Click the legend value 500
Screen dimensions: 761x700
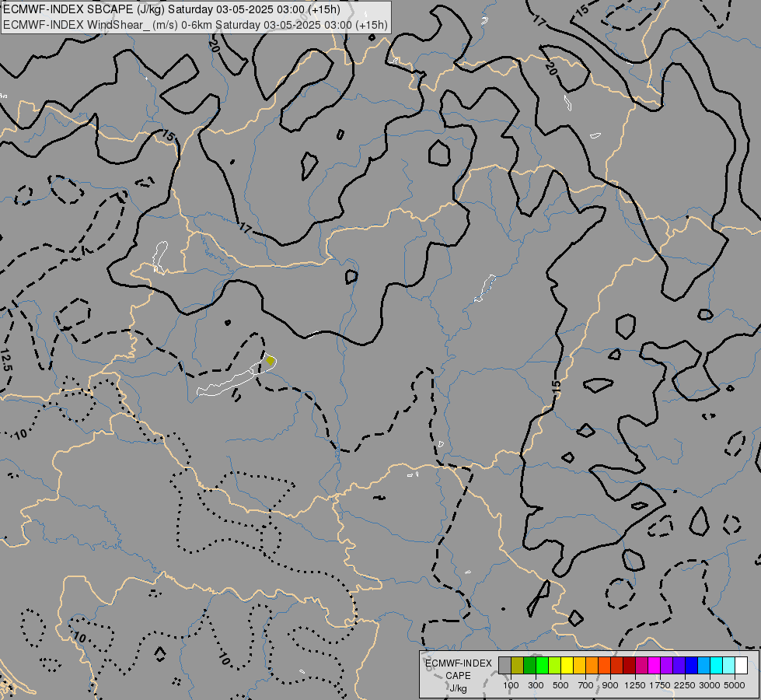point(560,685)
